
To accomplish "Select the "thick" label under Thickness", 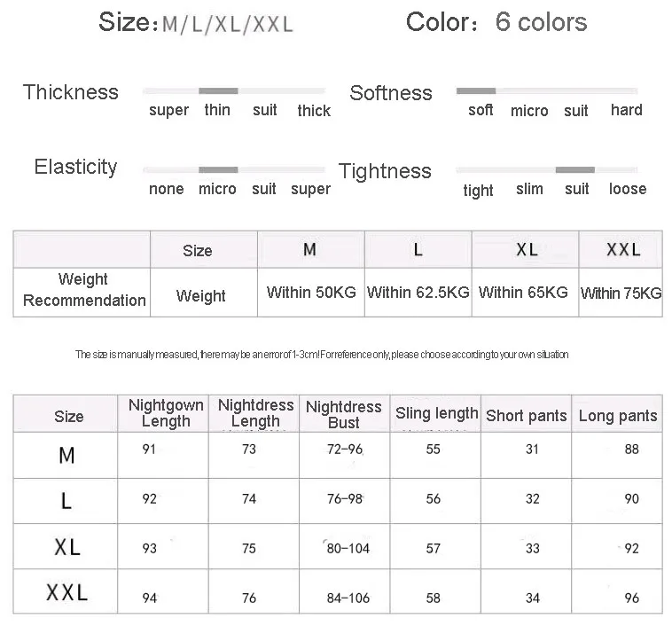I will pyautogui.click(x=314, y=111).
